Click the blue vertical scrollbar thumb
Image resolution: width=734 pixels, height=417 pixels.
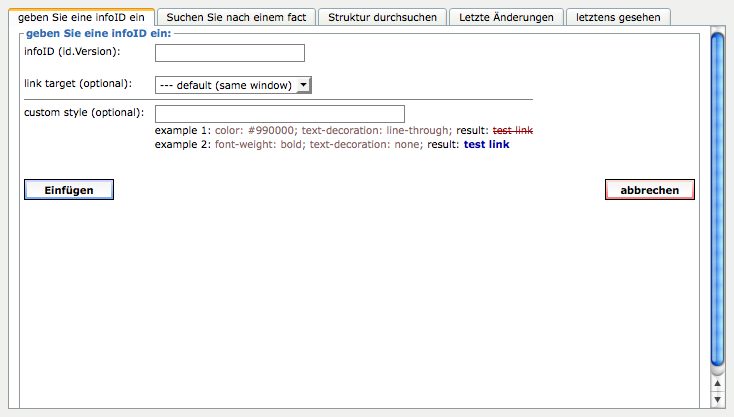click(716, 200)
